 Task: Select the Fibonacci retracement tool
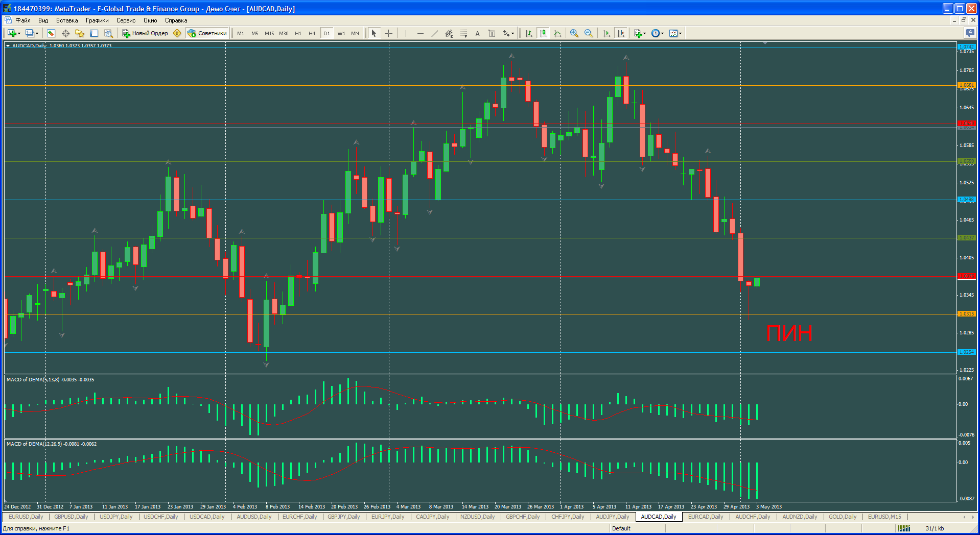click(463, 33)
